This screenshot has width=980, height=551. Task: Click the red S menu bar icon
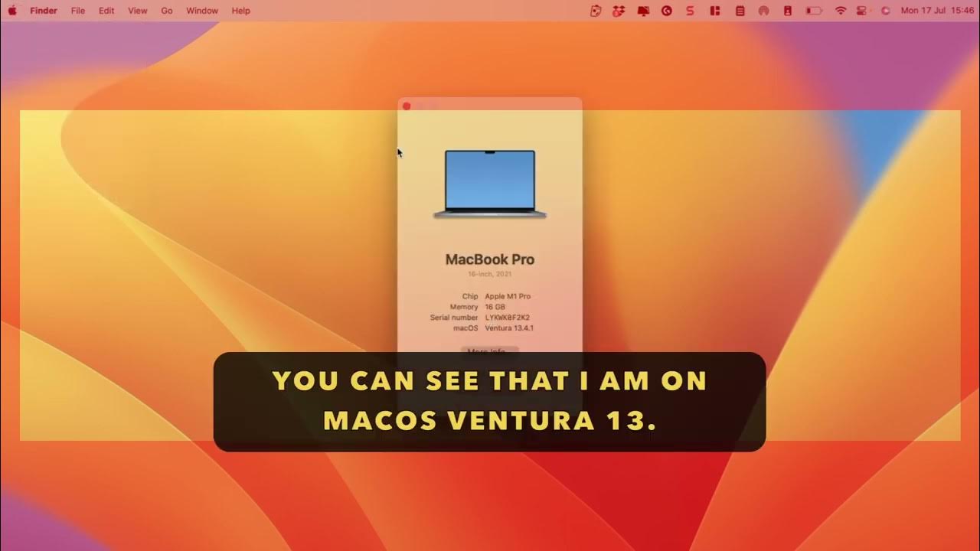(691, 11)
